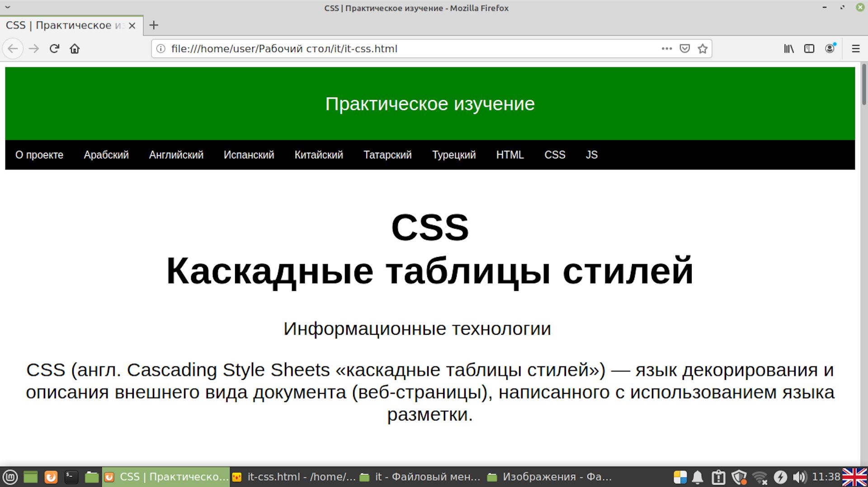Go back using the browser back arrow

[x=13, y=48]
